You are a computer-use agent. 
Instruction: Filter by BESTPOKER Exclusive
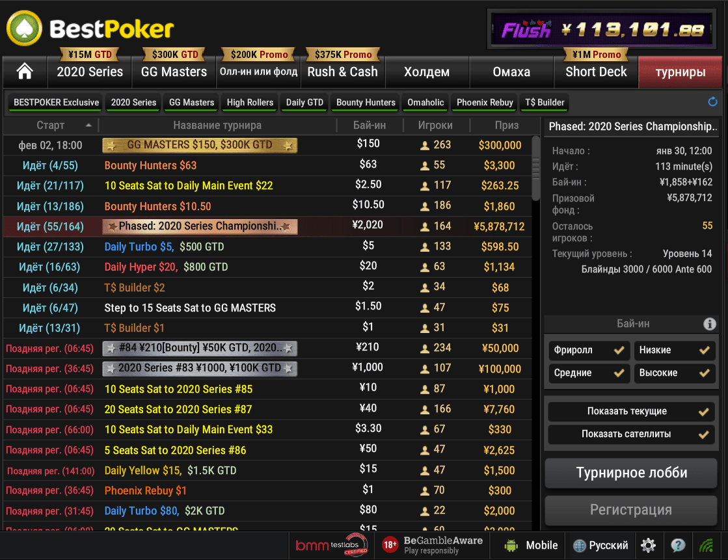pos(56,103)
